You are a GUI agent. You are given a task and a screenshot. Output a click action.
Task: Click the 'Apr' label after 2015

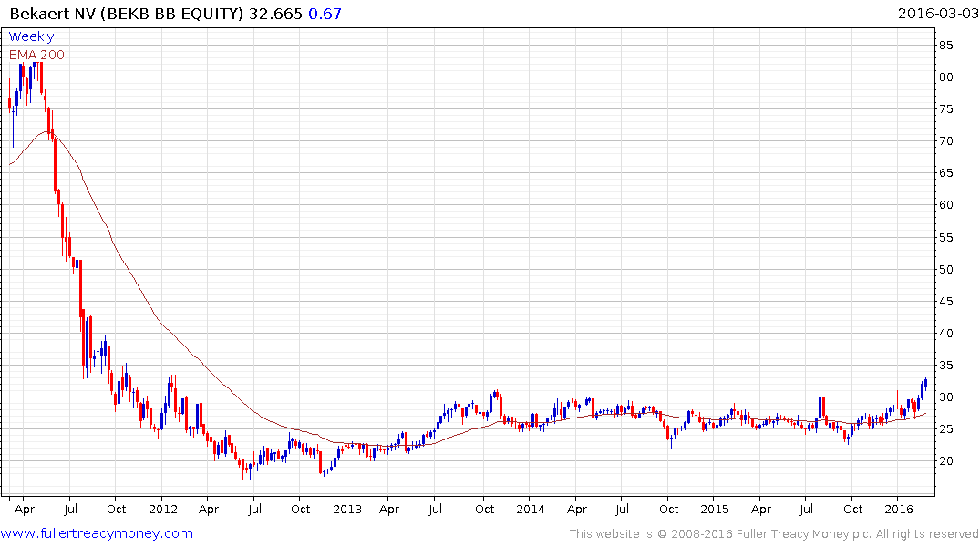pos(760,510)
